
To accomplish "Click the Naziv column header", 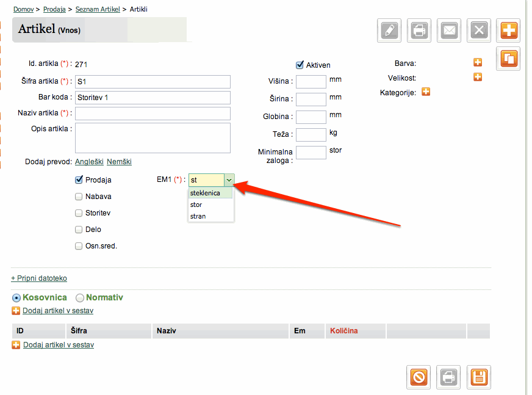I will point(220,331).
